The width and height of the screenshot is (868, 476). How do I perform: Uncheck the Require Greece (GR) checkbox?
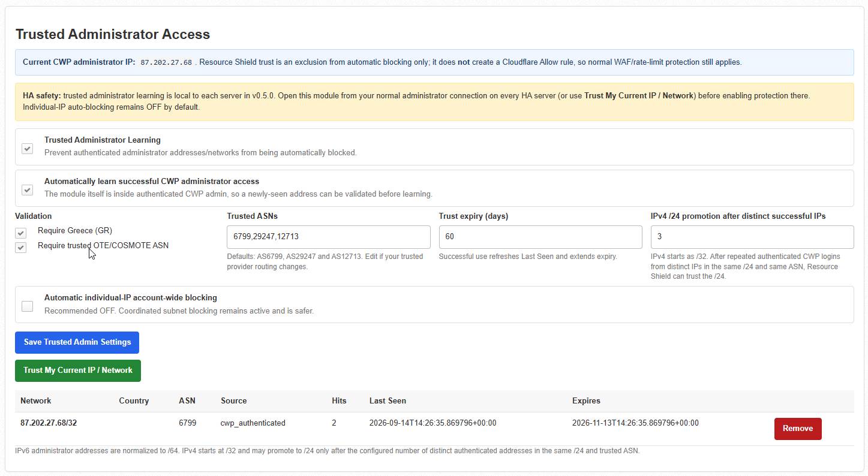pos(21,233)
